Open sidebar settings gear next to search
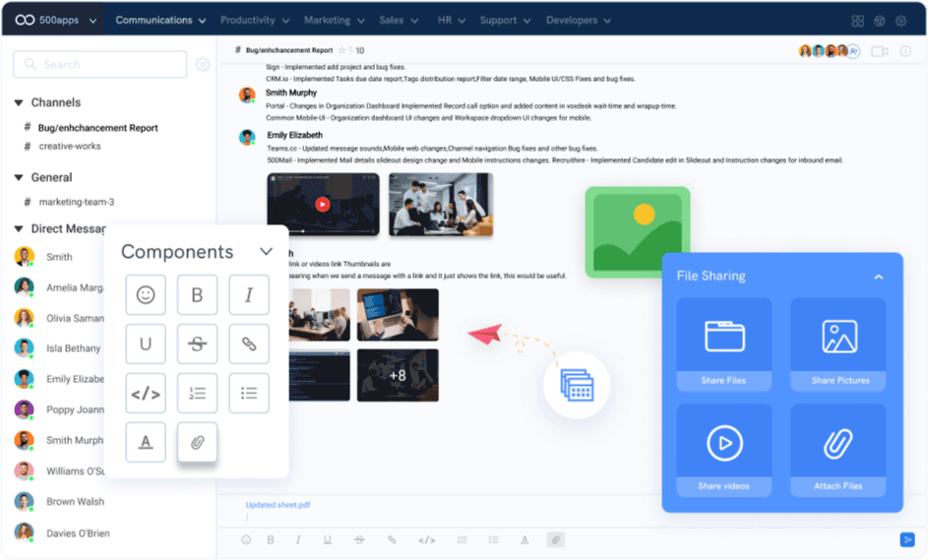The image size is (928, 560). point(203,65)
